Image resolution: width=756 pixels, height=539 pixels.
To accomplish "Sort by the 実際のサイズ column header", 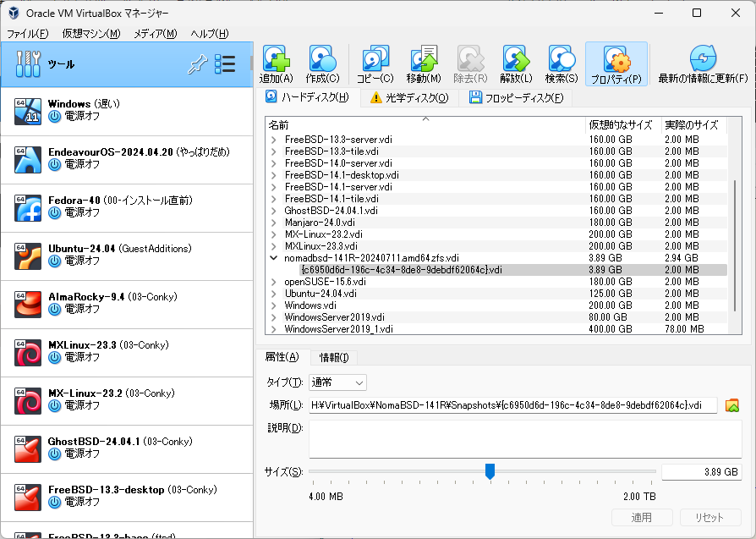I will click(x=693, y=125).
